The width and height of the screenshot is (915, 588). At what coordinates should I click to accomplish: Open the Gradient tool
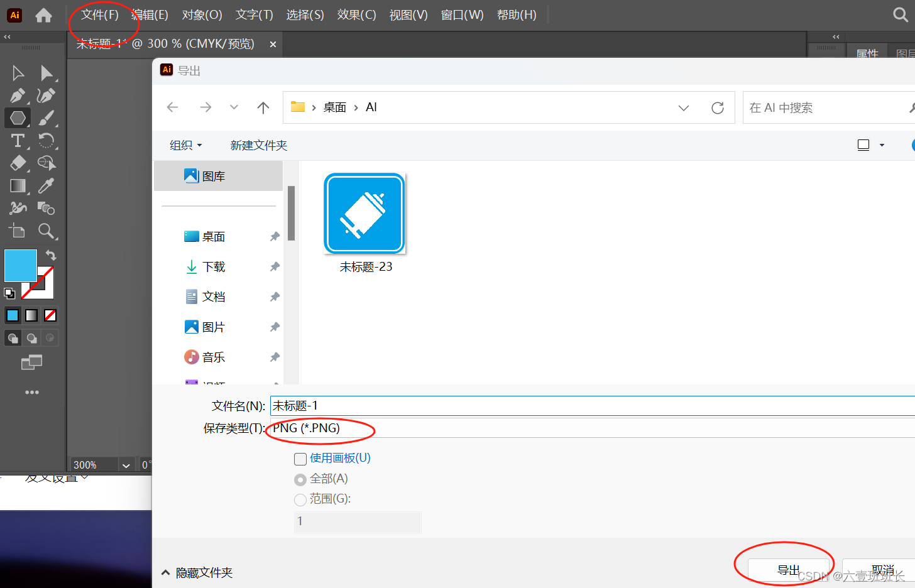[17, 185]
